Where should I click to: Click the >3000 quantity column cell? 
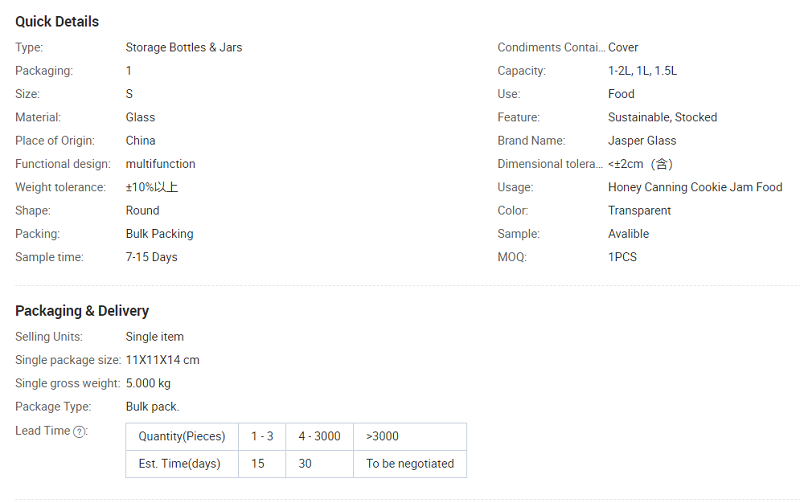[382, 436]
